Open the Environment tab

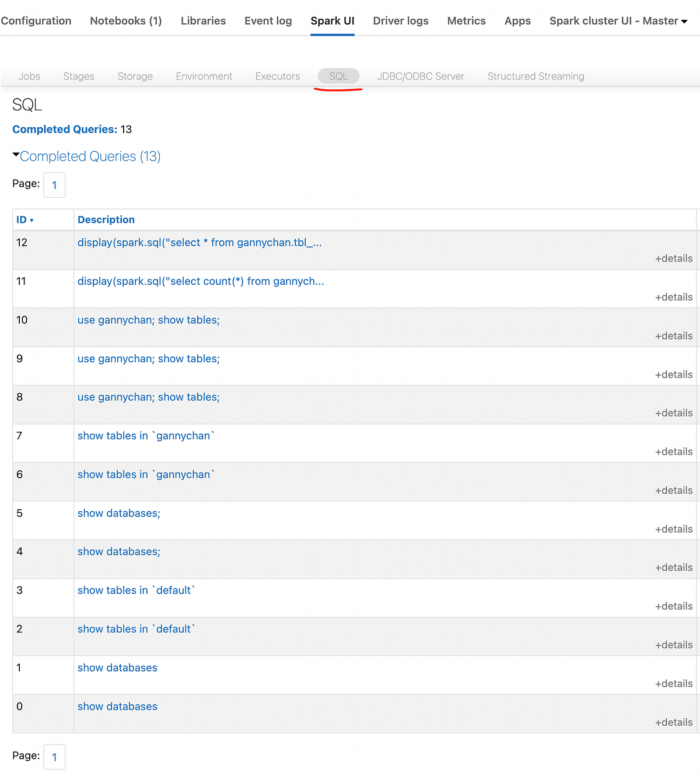tap(204, 76)
